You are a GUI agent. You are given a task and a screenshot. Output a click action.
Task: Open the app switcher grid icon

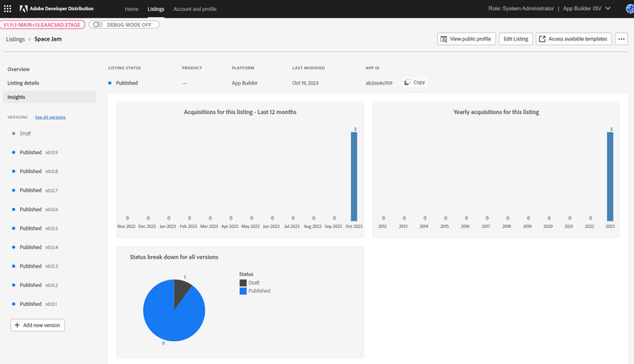click(8, 8)
